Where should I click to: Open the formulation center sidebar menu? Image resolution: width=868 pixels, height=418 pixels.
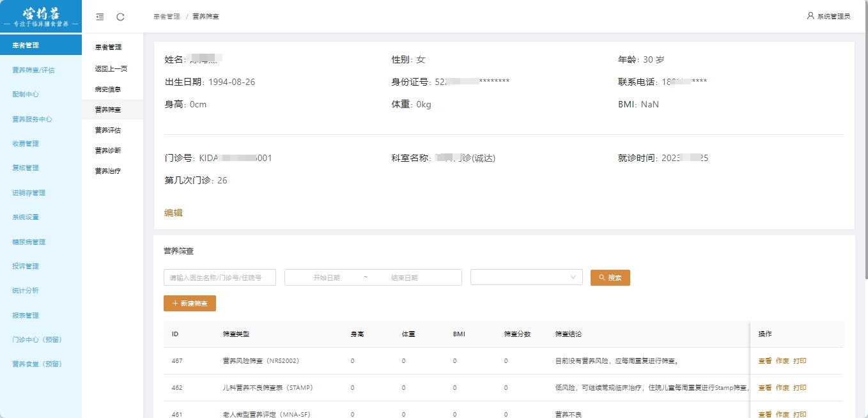pos(26,95)
